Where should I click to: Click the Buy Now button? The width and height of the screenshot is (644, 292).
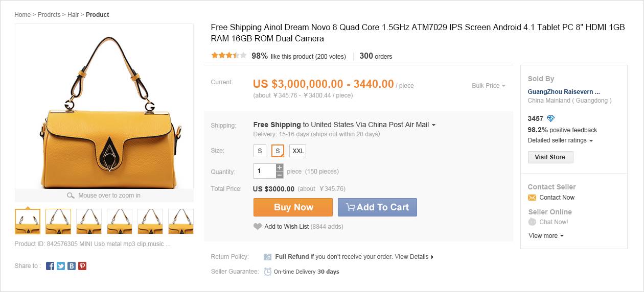tap(293, 207)
